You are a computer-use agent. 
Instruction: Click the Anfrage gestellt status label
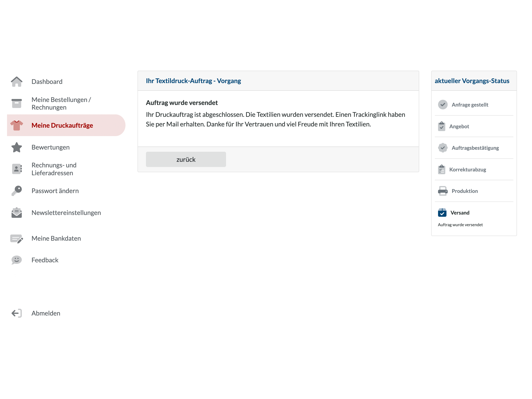470,105
